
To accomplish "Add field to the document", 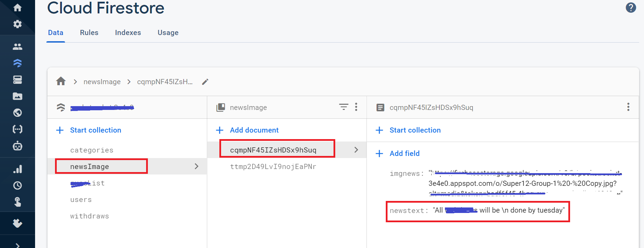I will coord(404,154).
